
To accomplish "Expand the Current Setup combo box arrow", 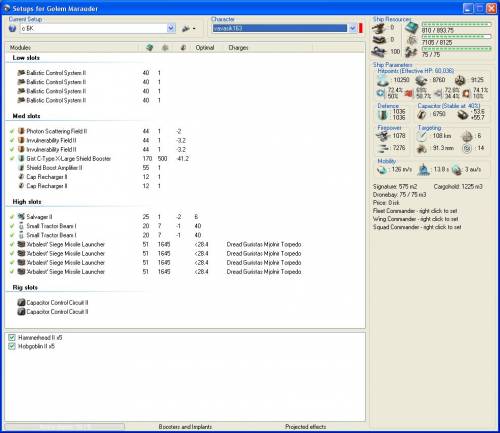I will [171, 28].
